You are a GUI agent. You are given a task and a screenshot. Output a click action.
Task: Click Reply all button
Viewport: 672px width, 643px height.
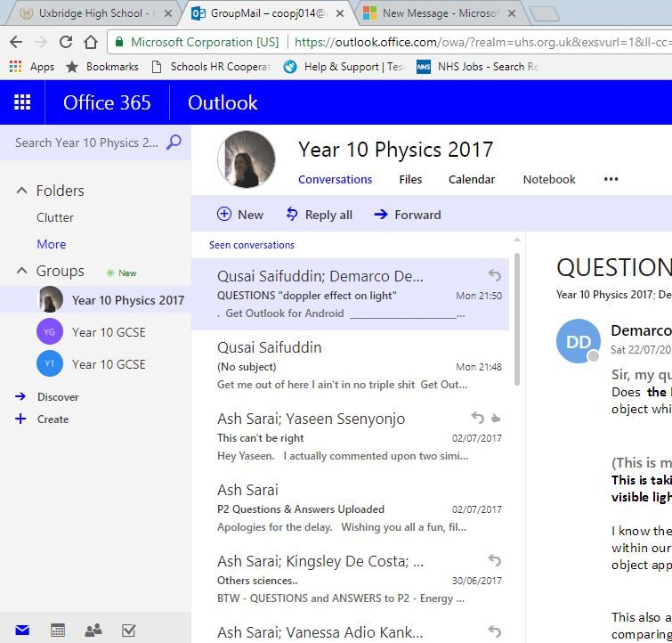(320, 214)
